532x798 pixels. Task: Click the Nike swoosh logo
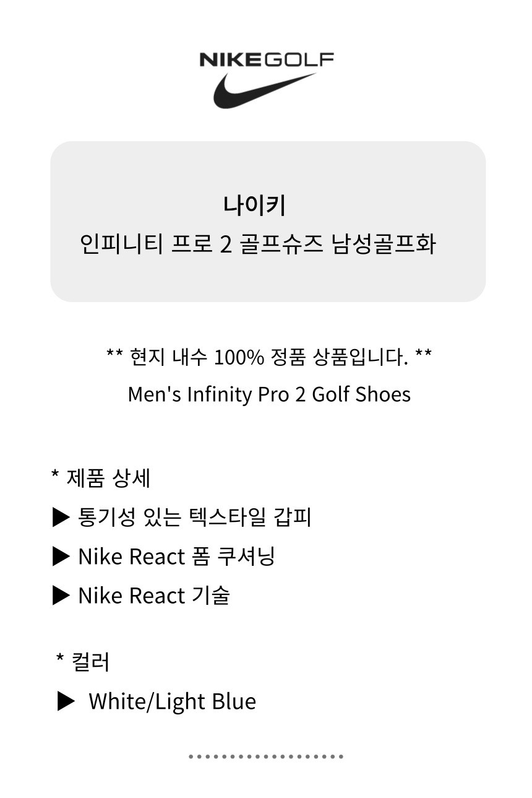coord(265,90)
